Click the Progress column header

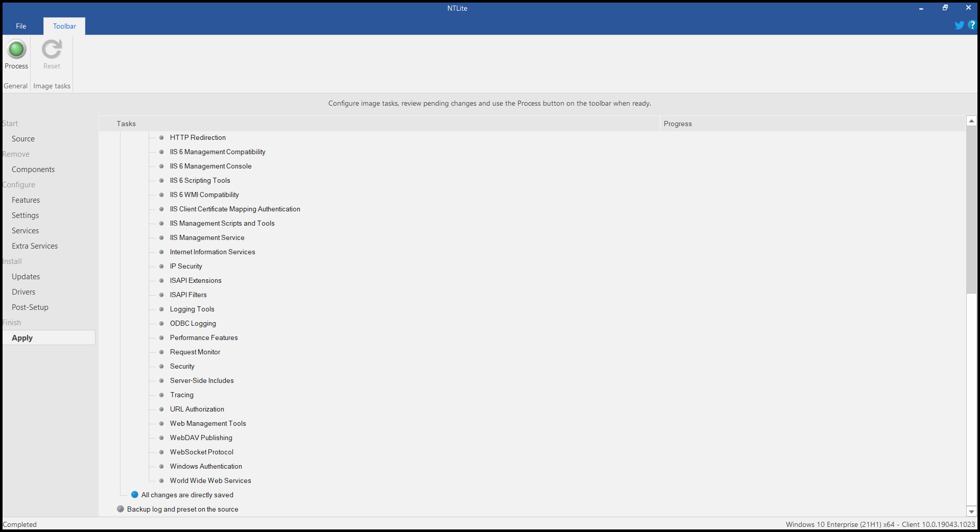(812, 124)
